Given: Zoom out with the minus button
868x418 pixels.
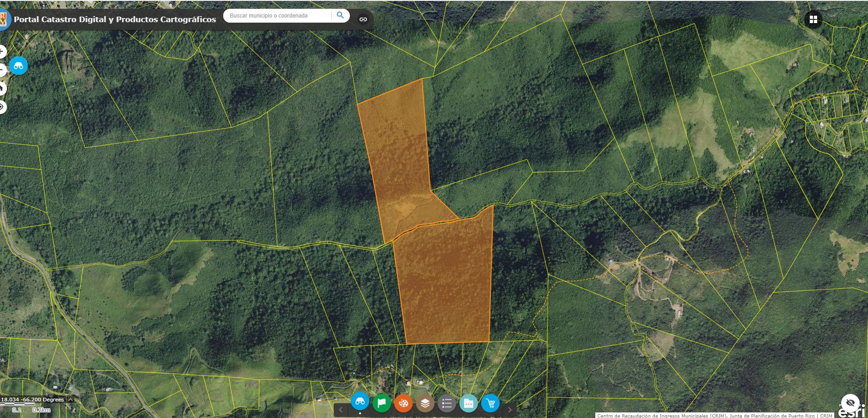Looking at the screenshot, I should coord(2,70).
